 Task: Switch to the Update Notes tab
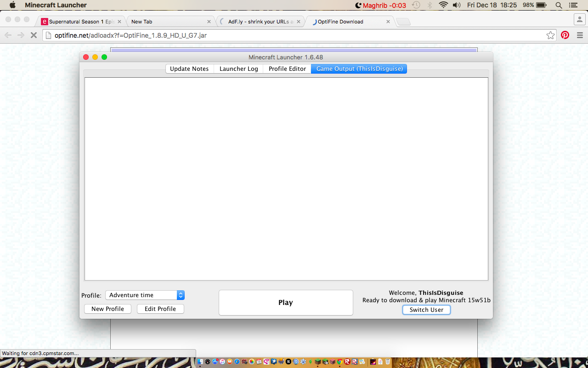click(x=189, y=69)
